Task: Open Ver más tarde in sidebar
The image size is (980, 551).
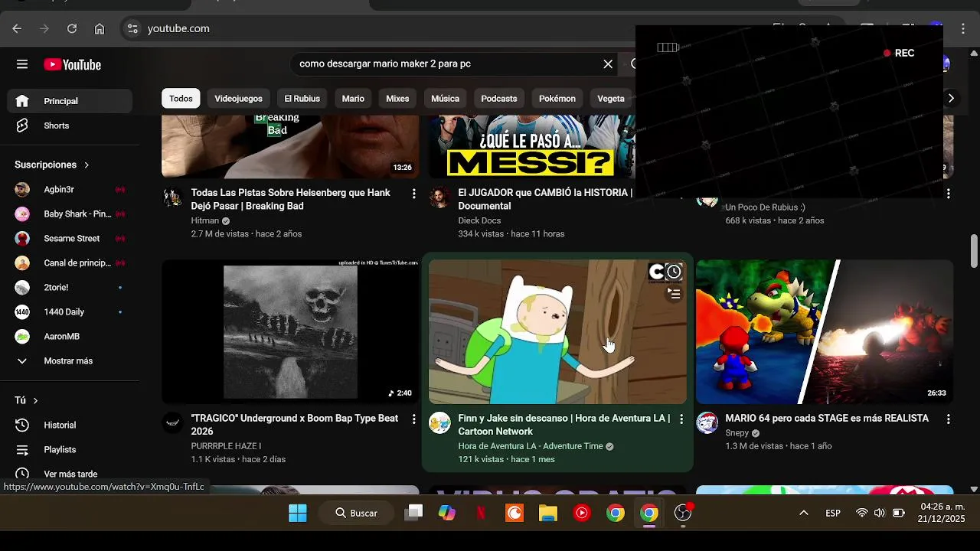Action: (x=70, y=474)
